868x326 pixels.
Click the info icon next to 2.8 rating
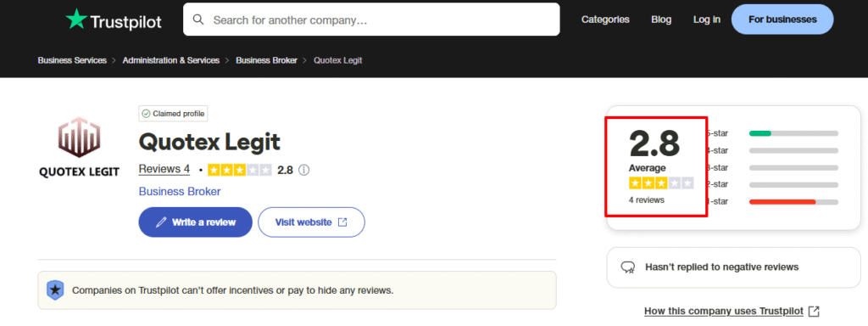(x=304, y=170)
